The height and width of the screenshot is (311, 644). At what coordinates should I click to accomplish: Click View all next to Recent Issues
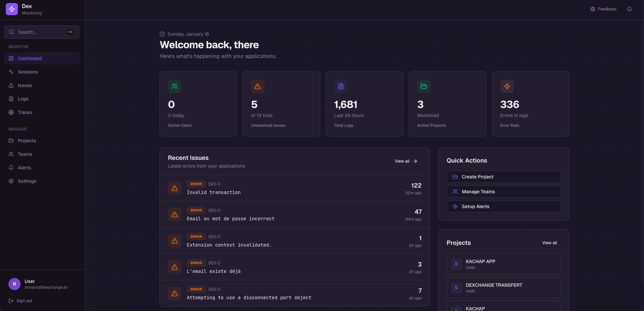click(x=405, y=161)
